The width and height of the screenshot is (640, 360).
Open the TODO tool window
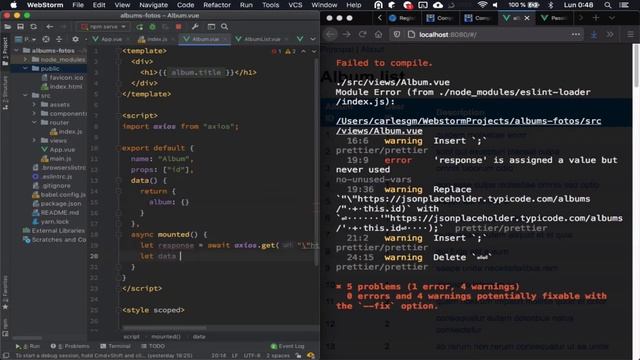click(153, 346)
